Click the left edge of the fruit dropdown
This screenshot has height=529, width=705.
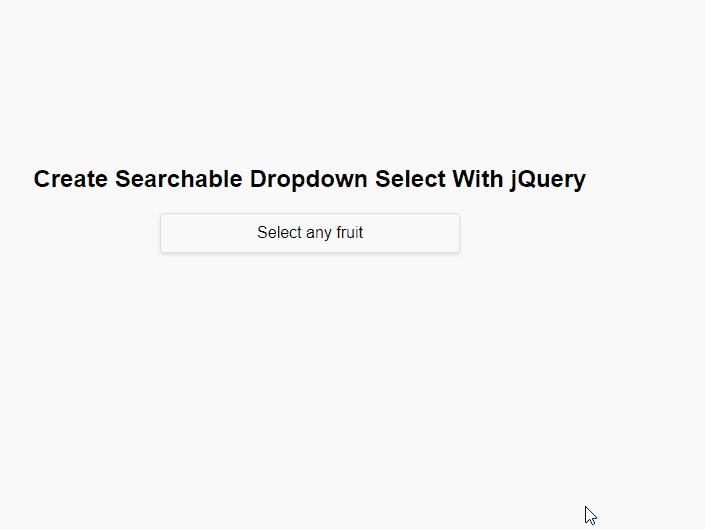166,233
